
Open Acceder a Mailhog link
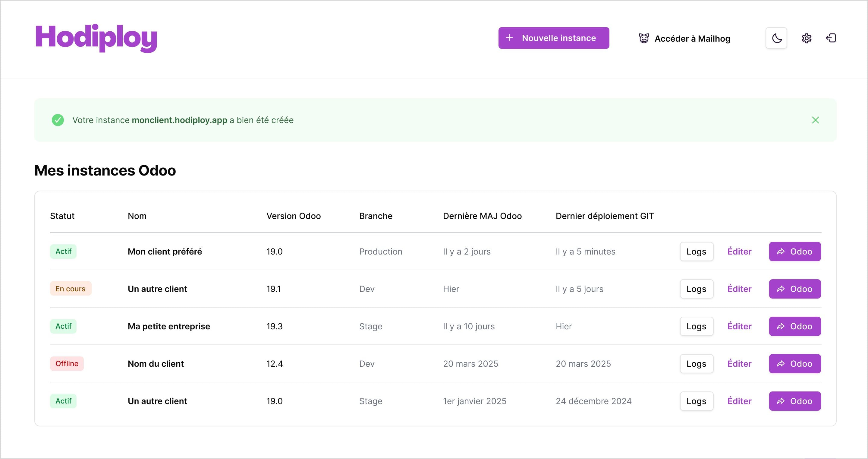click(692, 39)
